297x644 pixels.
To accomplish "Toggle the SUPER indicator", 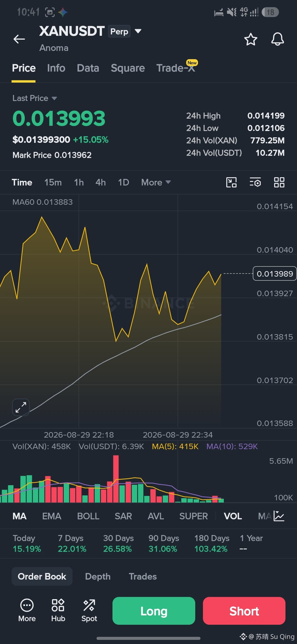I will point(194,516).
